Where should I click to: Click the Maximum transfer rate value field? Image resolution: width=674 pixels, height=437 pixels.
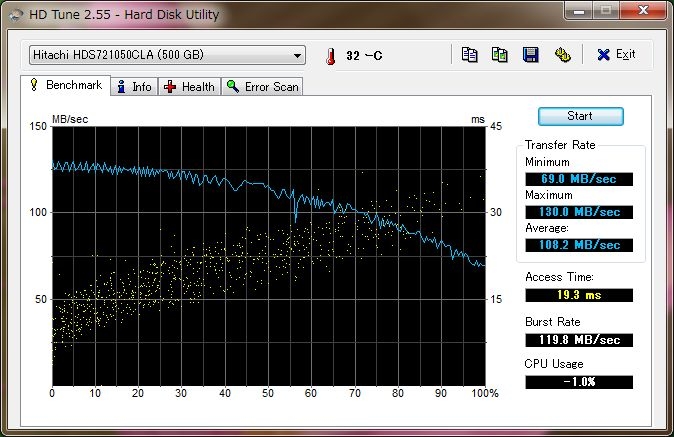click(x=579, y=212)
